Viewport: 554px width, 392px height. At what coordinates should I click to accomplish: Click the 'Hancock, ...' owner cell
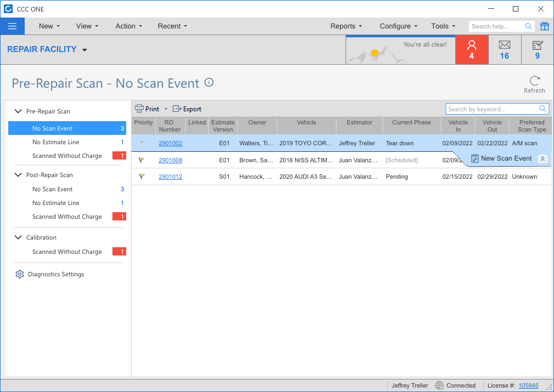[256, 177]
